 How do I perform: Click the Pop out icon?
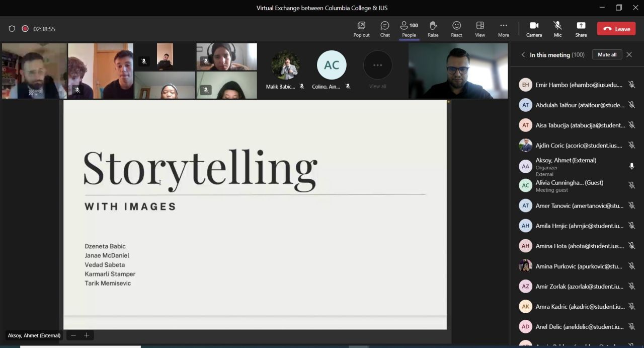pos(361,29)
